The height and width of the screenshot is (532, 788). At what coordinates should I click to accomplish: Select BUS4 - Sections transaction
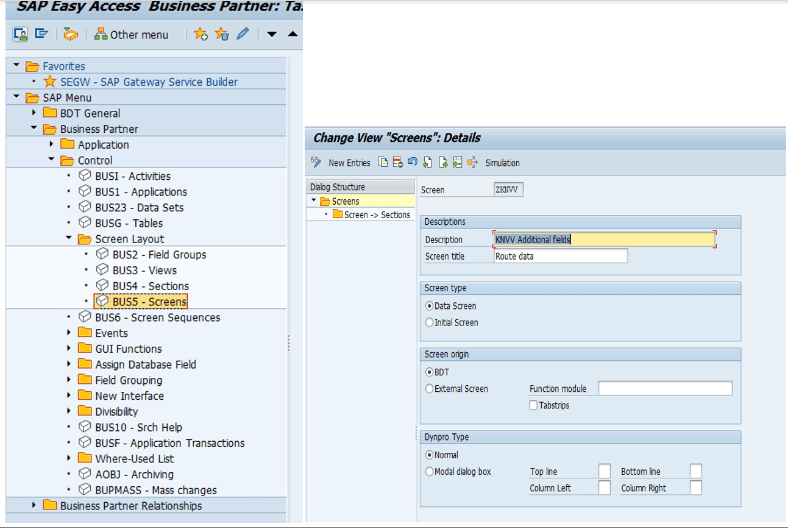click(x=151, y=286)
